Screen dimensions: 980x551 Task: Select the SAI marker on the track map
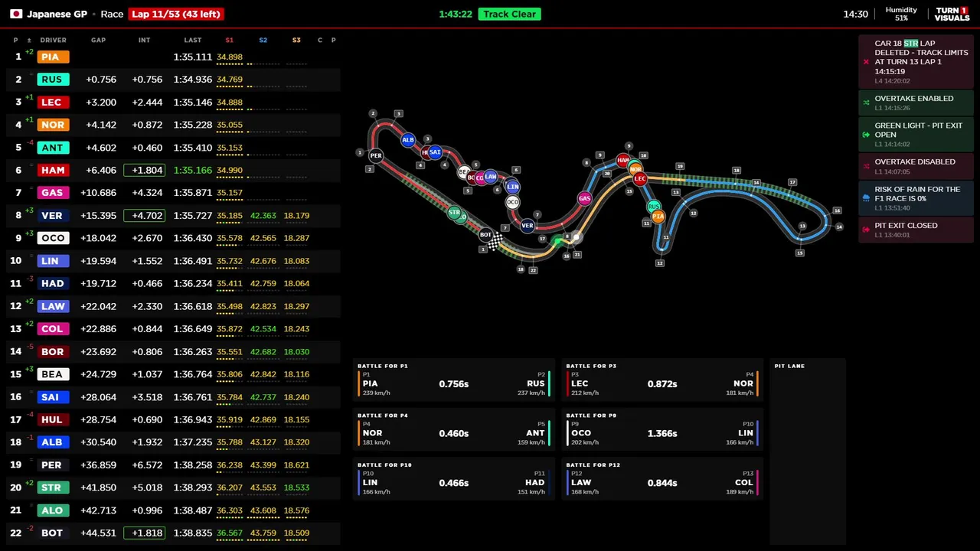(435, 152)
